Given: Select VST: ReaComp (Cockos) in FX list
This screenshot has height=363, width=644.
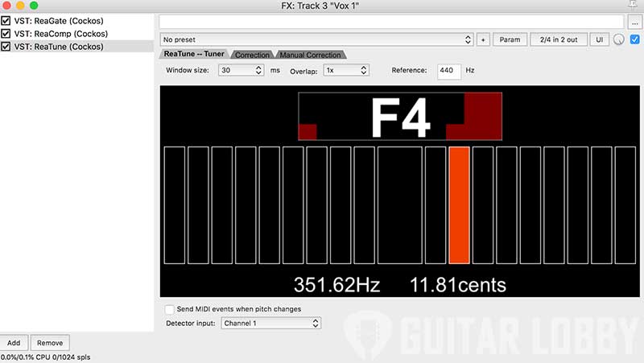Looking at the screenshot, I should (x=61, y=34).
